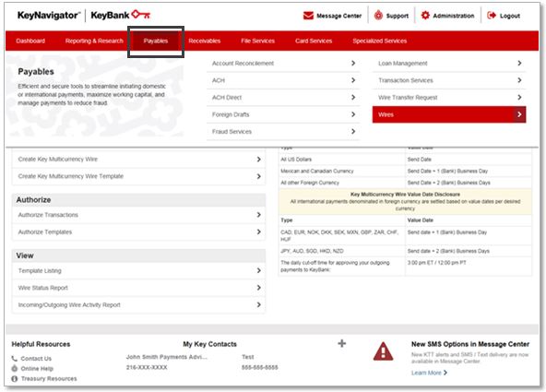Viewport: 546px width, 392px height.
Task: Click chevron on Incoming/Outgoing Wire Activity row
Action: point(259,304)
